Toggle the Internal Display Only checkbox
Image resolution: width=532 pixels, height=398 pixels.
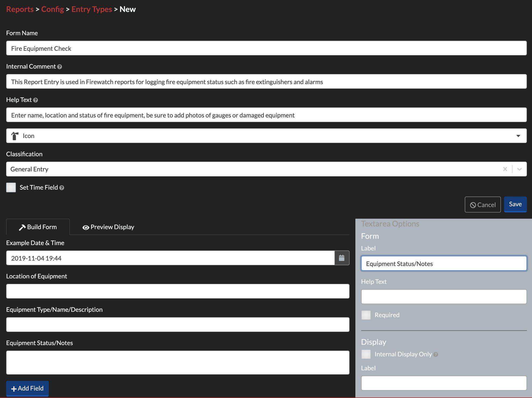pyautogui.click(x=365, y=354)
